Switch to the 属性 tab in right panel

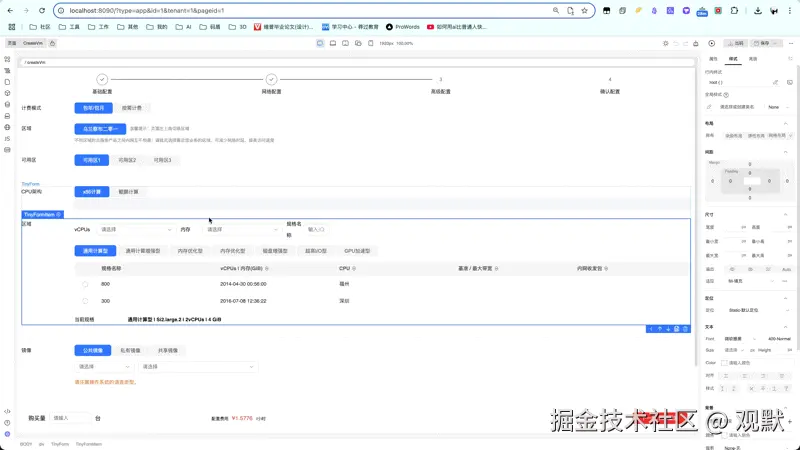point(713,59)
